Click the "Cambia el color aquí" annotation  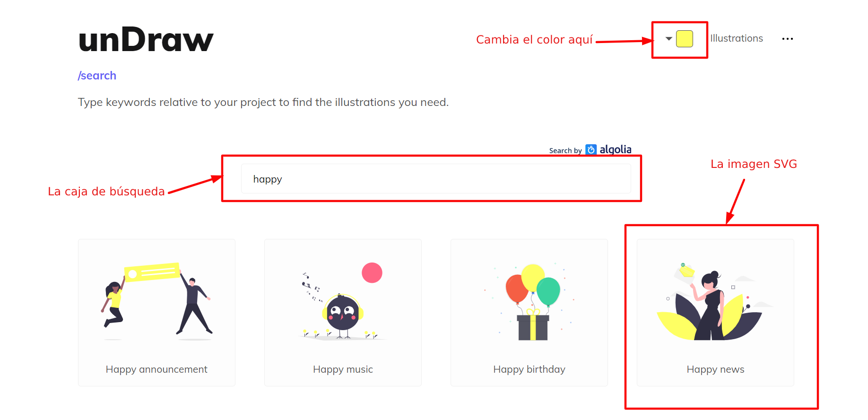534,40
